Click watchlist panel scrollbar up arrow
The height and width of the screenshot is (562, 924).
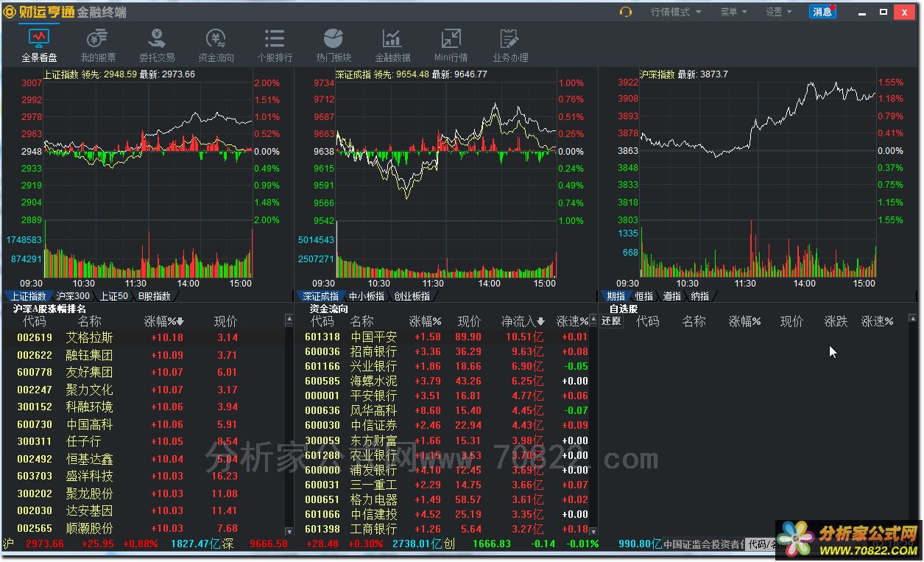[914, 319]
